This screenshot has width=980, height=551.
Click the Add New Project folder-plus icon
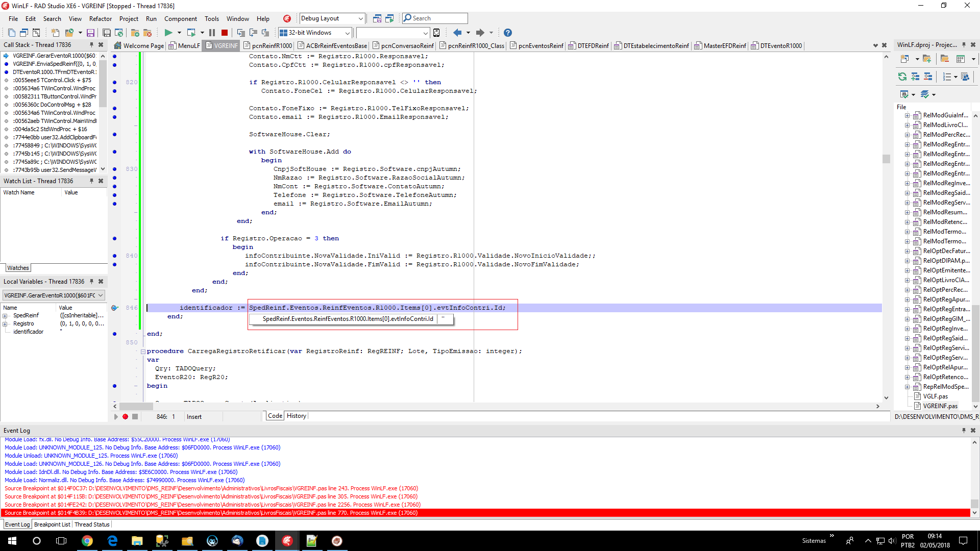point(927,59)
